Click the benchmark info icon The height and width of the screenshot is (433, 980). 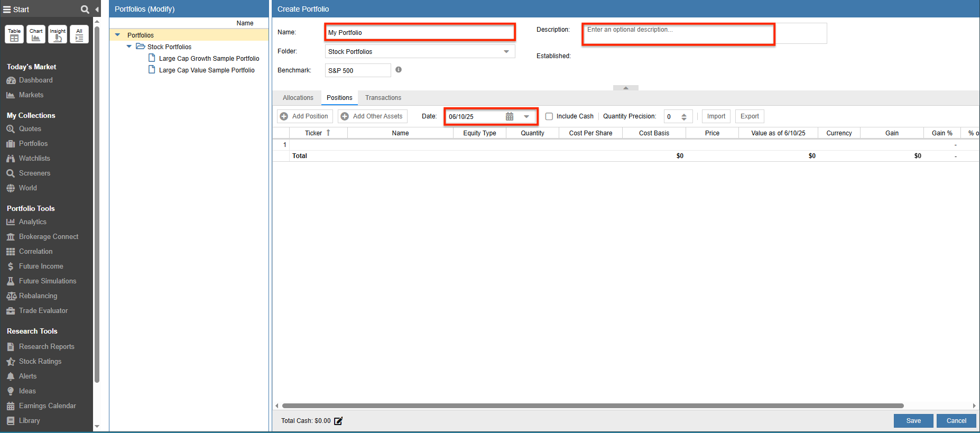click(399, 70)
